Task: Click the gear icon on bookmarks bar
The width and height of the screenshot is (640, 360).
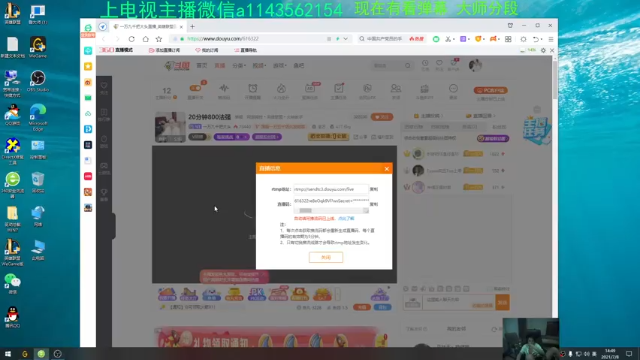Action: (543, 50)
